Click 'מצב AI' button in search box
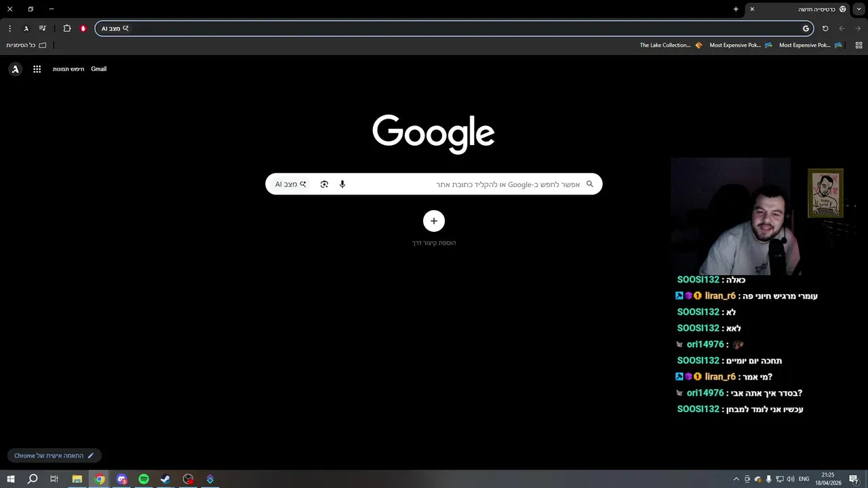 point(291,184)
